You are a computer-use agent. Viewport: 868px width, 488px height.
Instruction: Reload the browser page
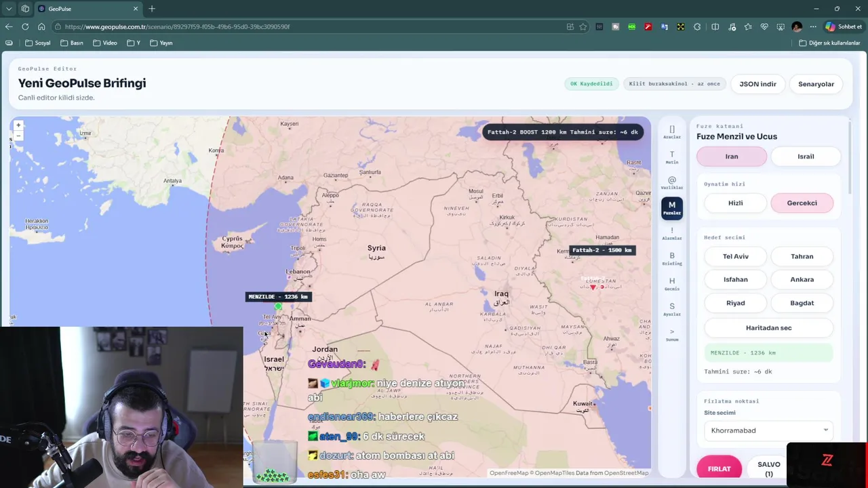pyautogui.click(x=25, y=26)
